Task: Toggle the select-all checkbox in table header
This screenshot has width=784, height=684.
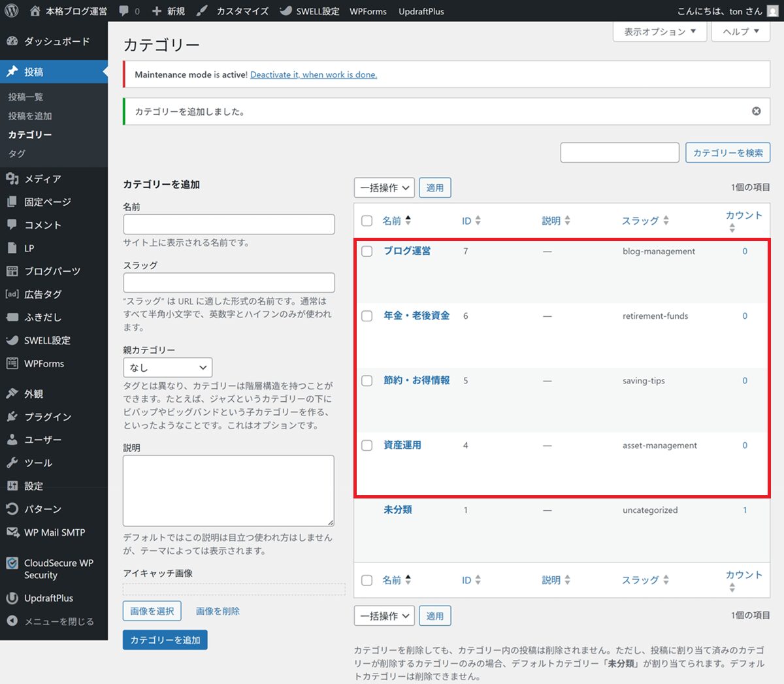Action: (367, 221)
